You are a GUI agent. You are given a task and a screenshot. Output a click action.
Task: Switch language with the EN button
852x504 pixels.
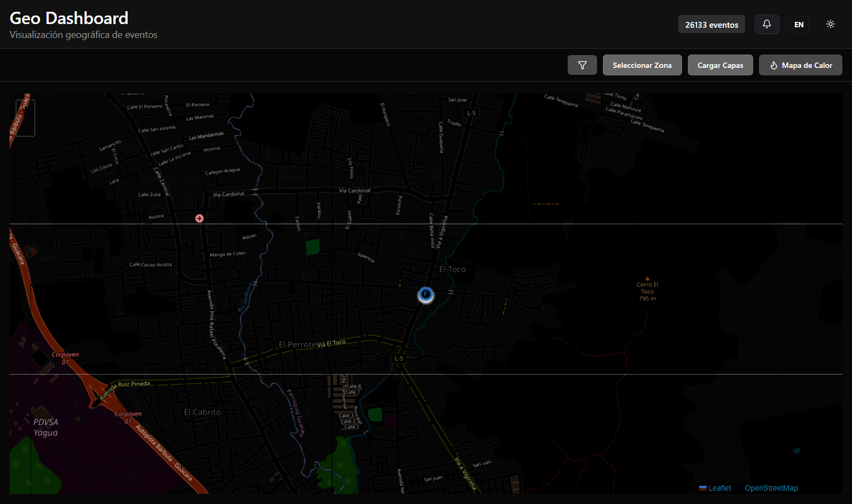click(799, 25)
